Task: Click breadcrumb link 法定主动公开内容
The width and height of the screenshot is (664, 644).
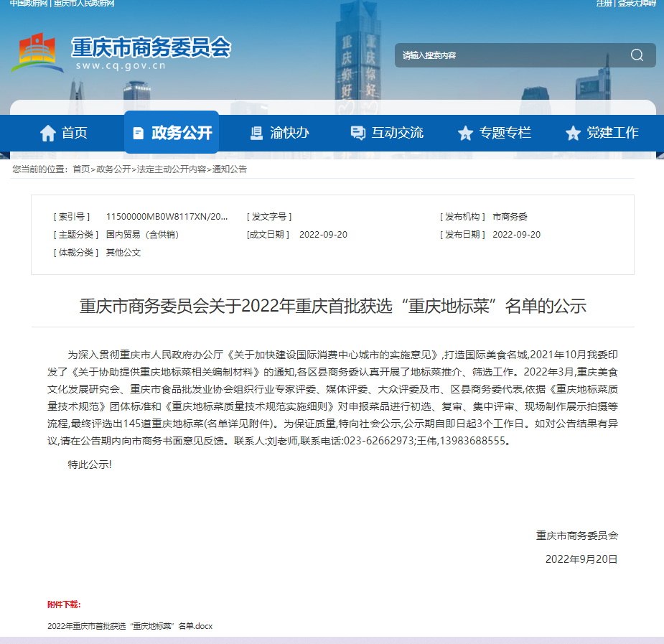Action: pyautogui.click(x=172, y=169)
